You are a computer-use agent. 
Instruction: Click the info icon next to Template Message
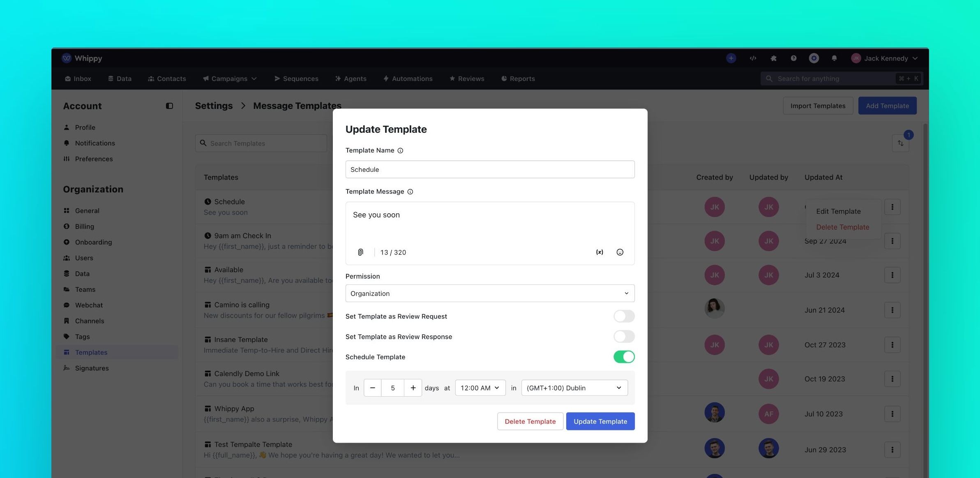[x=410, y=192]
